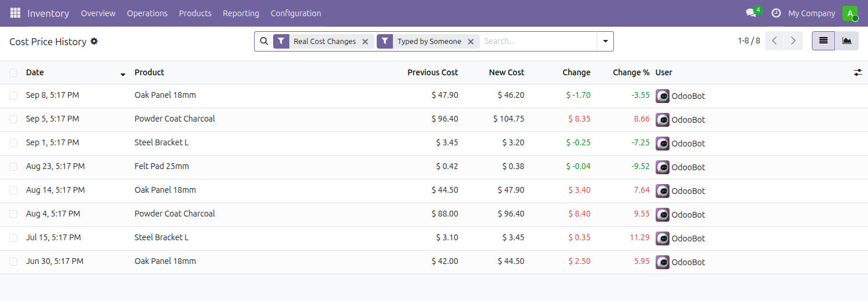Click the 1-8 / 8 pager counter

(x=749, y=41)
